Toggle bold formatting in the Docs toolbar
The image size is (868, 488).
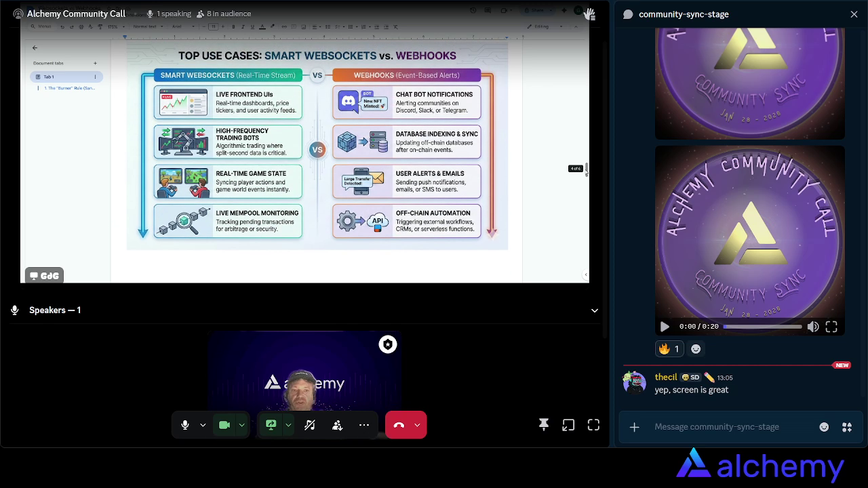point(233,26)
